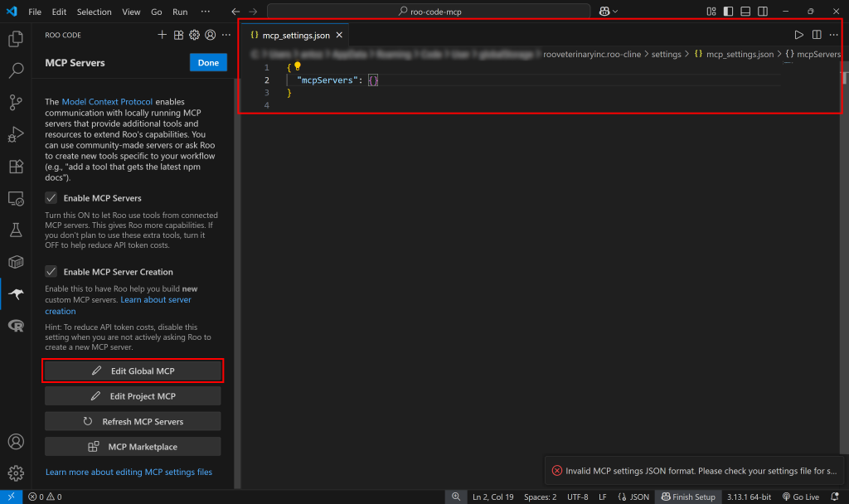Open the View menu
Screen dimensions: 849x504
pos(131,12)
